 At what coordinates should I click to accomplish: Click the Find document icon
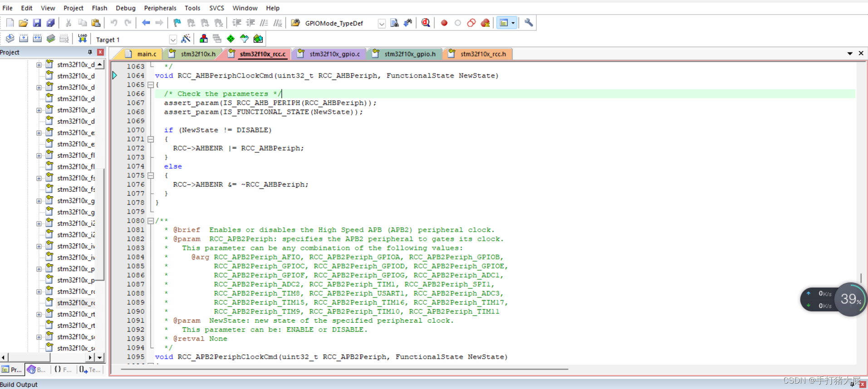[394, 23]
